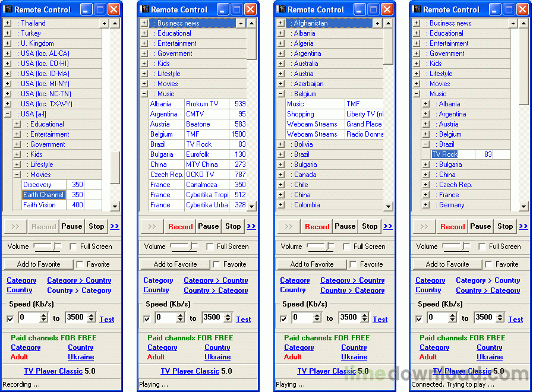Click the Ukraine paid channels link in the second window
The image size is (533, 392).
pos(217,357)
